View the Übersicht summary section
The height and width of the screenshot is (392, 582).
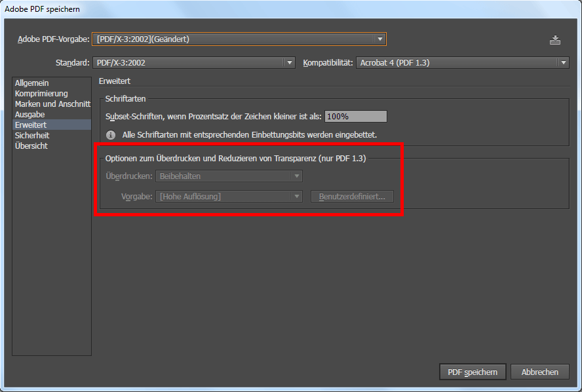click(31, 146)
